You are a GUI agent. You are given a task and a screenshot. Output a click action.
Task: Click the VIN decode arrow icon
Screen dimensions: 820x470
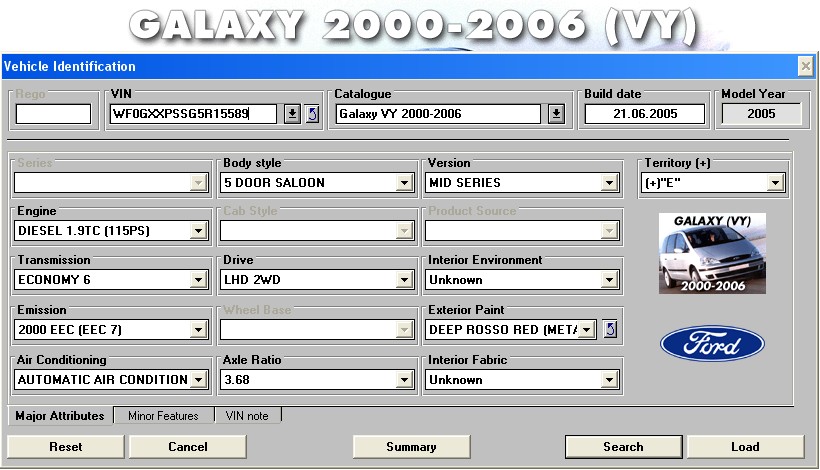click(x=312, y=114)
